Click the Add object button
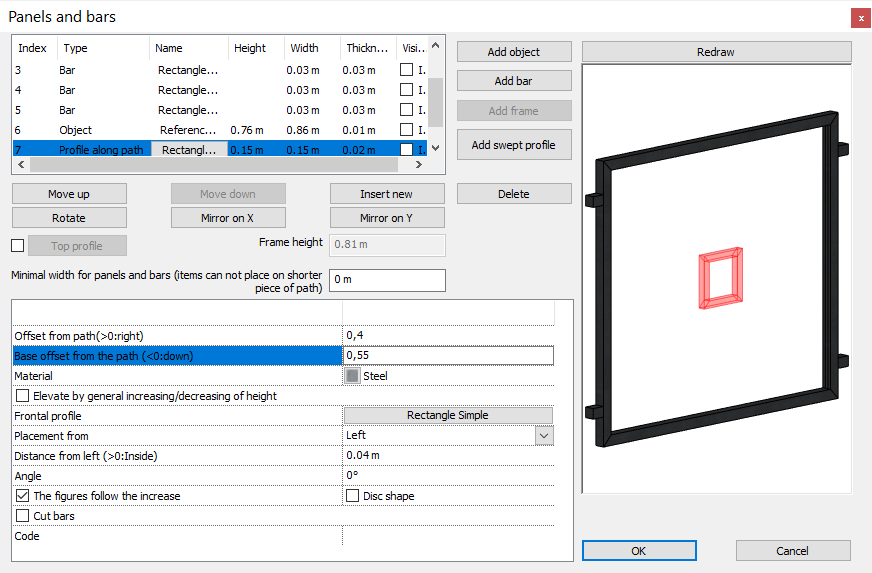 (x=514, y=52)
